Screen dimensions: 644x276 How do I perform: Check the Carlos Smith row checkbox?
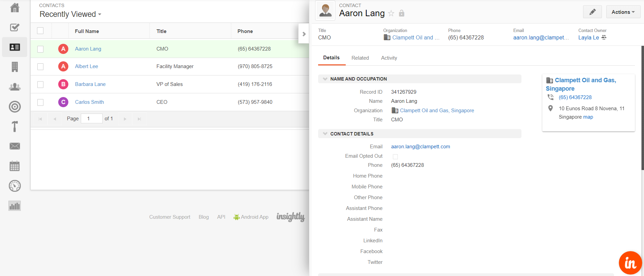(40, 102)
